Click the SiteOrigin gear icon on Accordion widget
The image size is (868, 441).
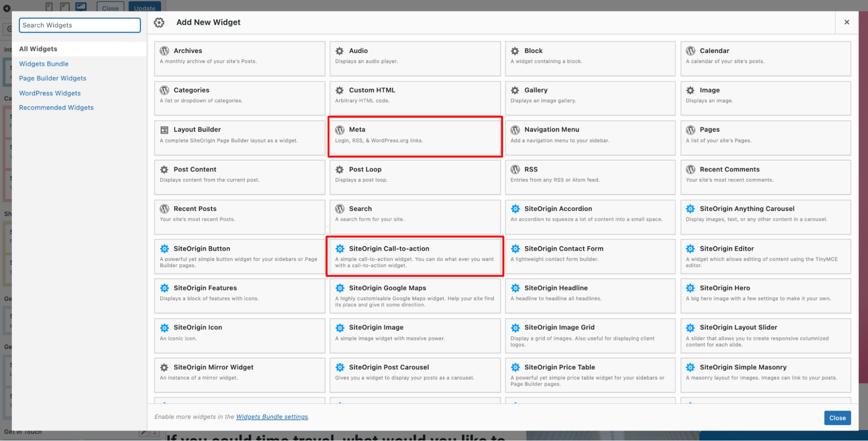(515, 208)
